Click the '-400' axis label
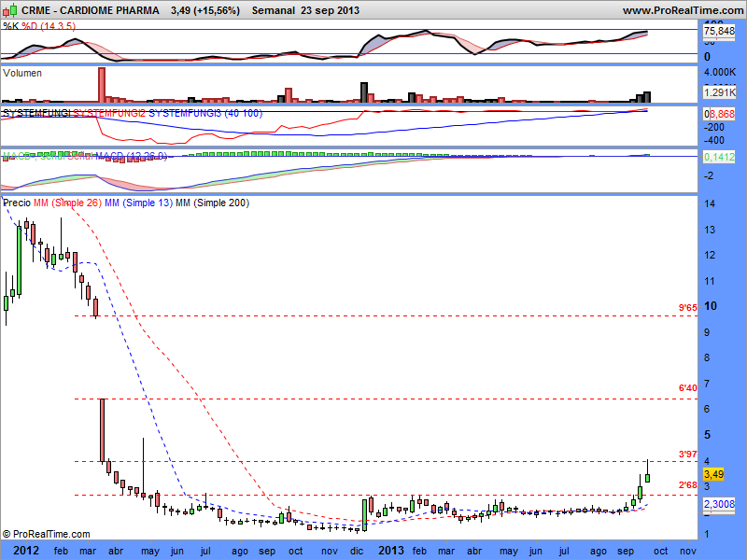Viewport: 747px width, 560px height. 714,141
